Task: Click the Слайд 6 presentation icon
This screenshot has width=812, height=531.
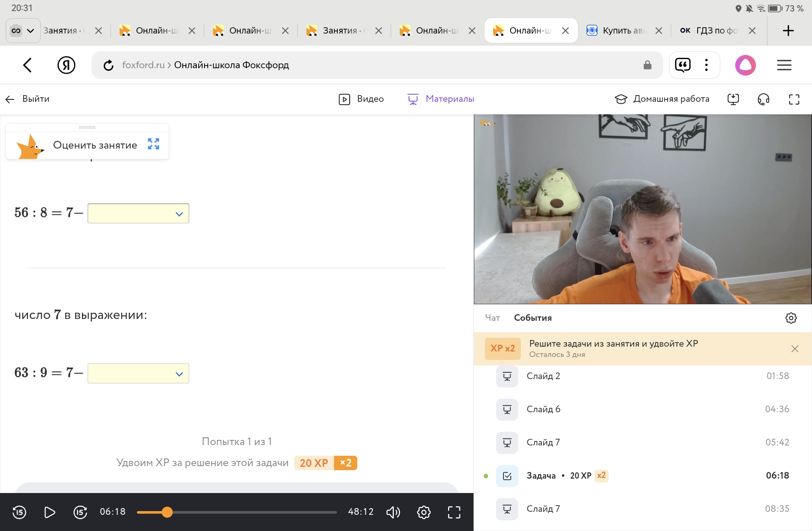Action: [507, 409]
